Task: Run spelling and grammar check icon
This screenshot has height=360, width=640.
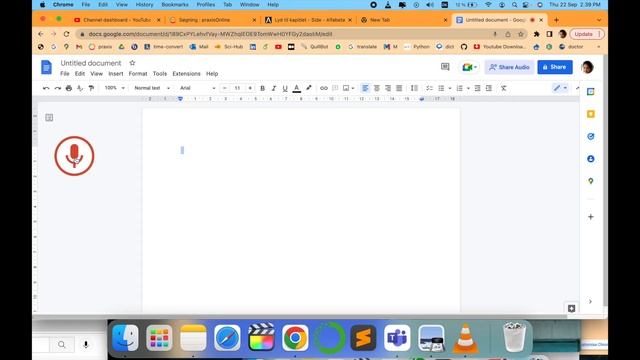Action: [x=80, y=88]
